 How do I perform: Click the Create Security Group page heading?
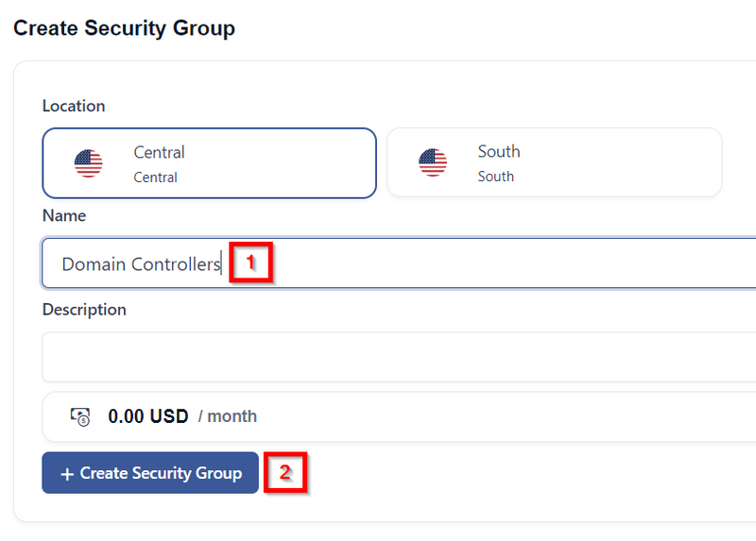tap(124, 28)
